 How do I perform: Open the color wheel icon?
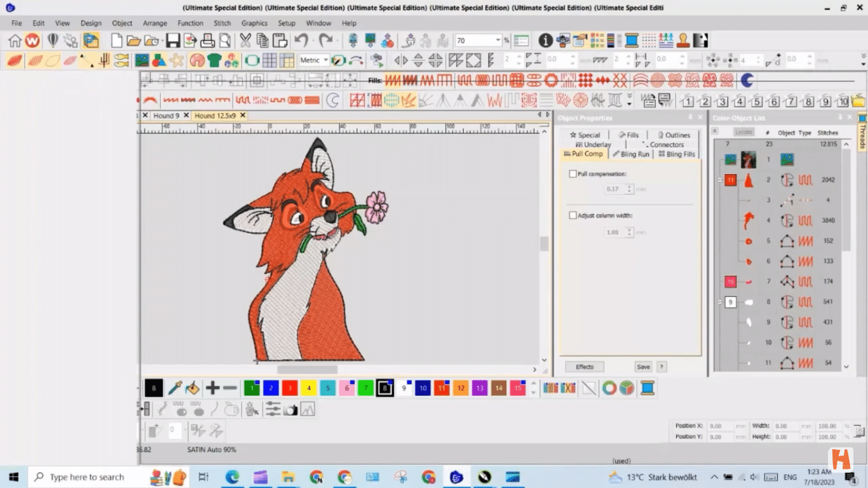coord(609,388)
